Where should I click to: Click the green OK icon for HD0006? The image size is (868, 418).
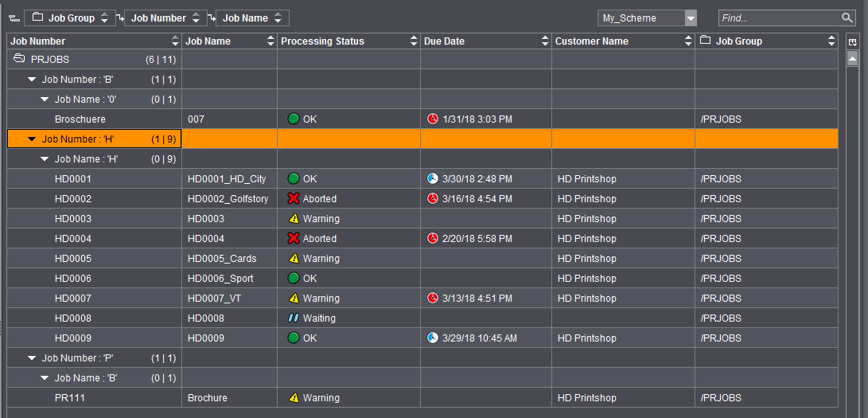pos(294,278)
